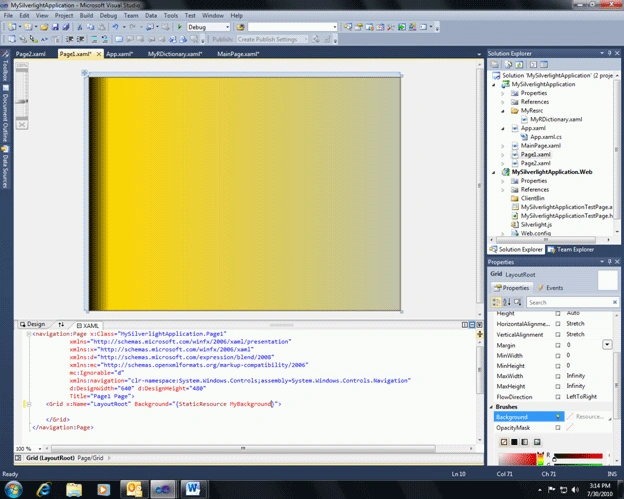Open Windows Explorer from the taskbar
The image size is (624, 499).
pyautogui.click(x=74, y=489)
